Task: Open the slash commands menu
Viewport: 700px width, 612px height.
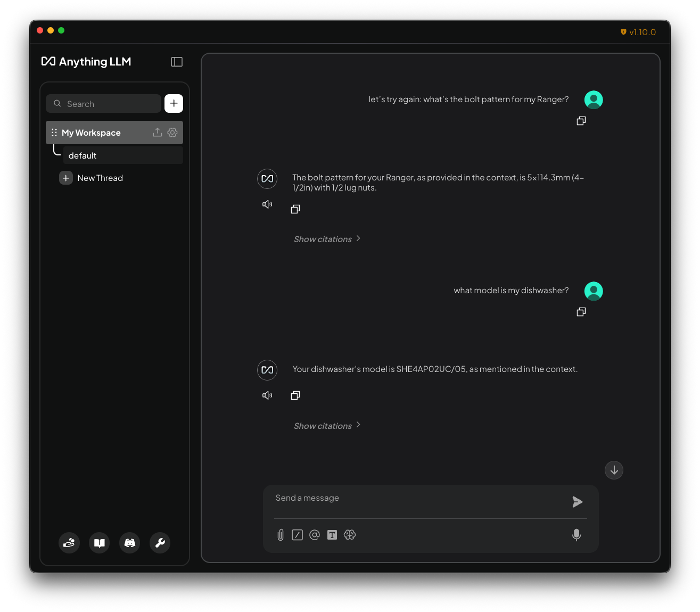Action: [297, 535]
